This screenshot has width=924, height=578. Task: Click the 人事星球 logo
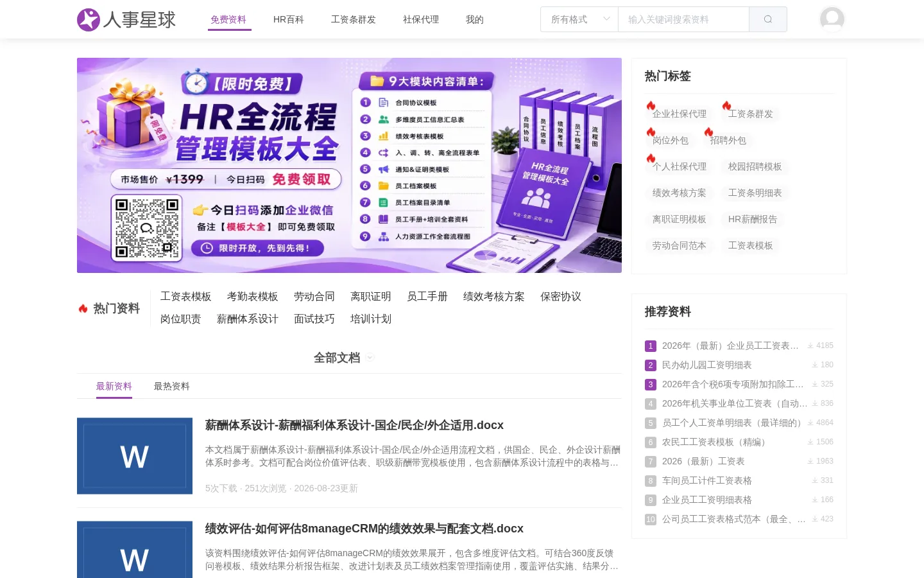click(x=126, y=19)
